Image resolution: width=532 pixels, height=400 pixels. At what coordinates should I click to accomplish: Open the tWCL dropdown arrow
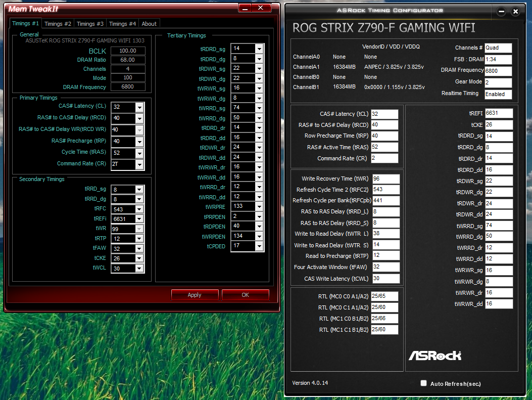[139, 268]
